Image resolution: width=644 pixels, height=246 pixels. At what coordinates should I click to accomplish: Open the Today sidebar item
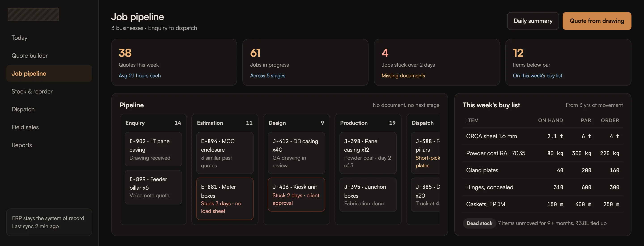49,38
